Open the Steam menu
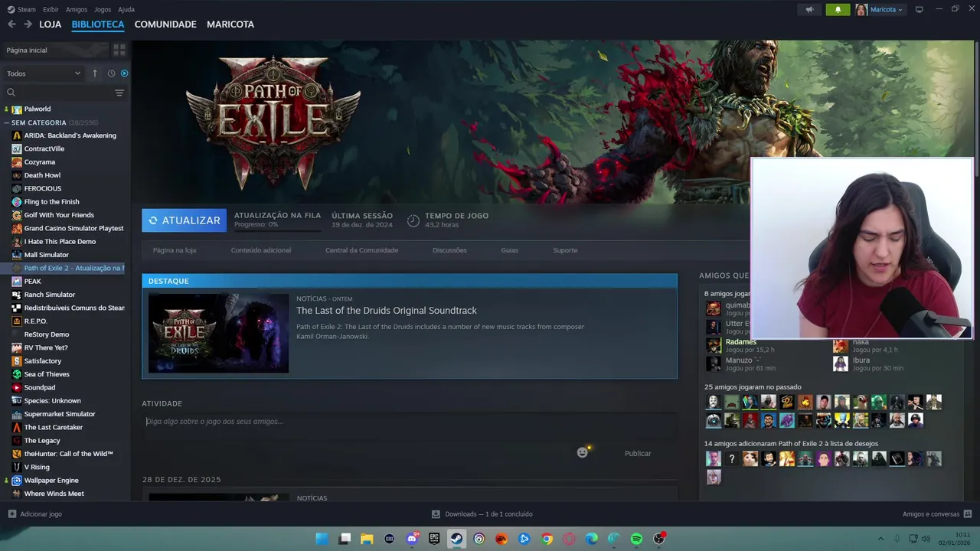The height and width of the screenshot is (551, 980). pos(22,9)
